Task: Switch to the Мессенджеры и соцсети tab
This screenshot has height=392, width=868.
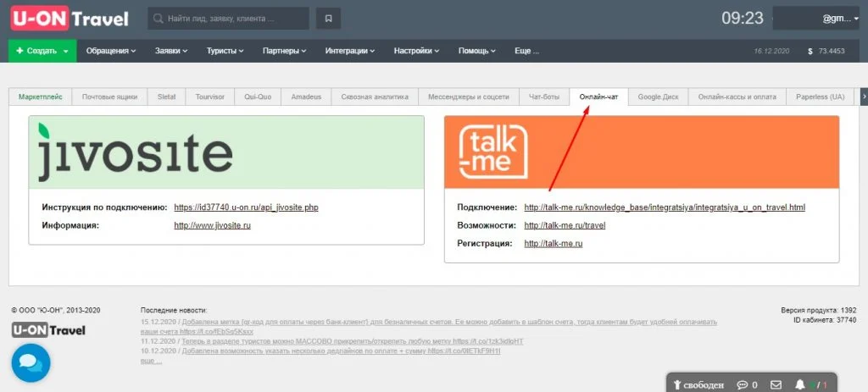Action: (468, 97)
